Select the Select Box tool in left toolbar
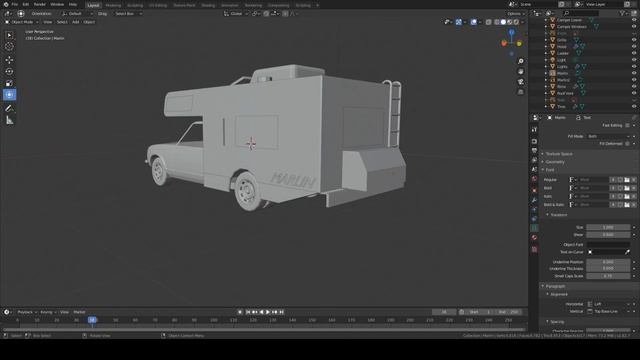640x360 pixels. pos(9,36)
